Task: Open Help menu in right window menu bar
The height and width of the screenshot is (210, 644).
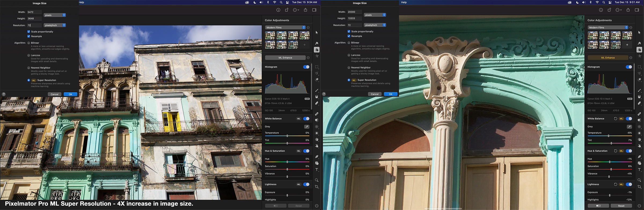Action: [404, 2]
